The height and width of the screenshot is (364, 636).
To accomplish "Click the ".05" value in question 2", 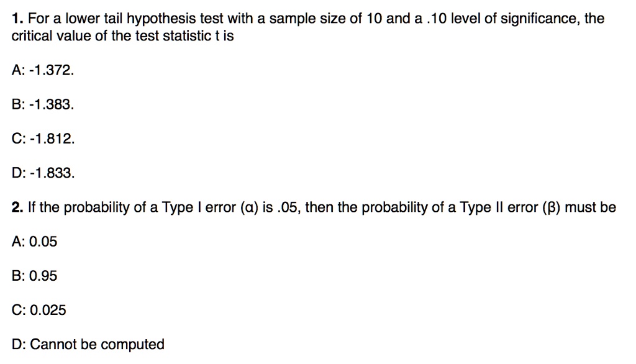I will [x=289, y=207].
